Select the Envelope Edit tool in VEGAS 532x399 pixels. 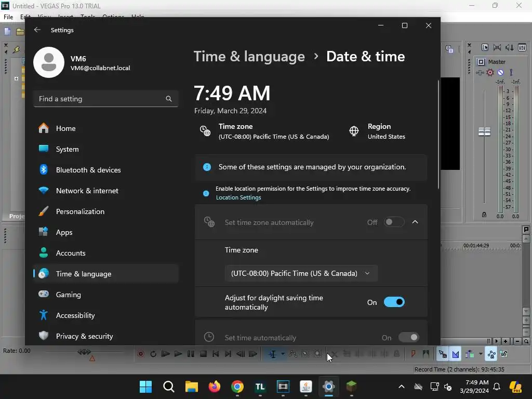(293, 354)
